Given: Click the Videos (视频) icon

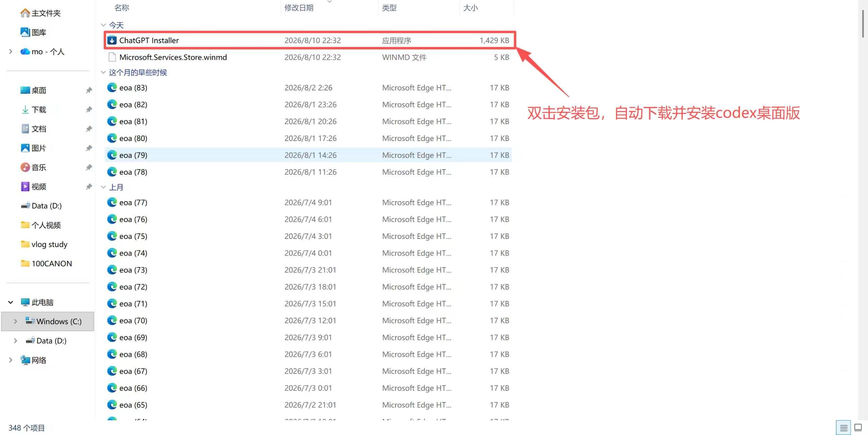Looking at the screenshot, I should click(x=25, y=187).
